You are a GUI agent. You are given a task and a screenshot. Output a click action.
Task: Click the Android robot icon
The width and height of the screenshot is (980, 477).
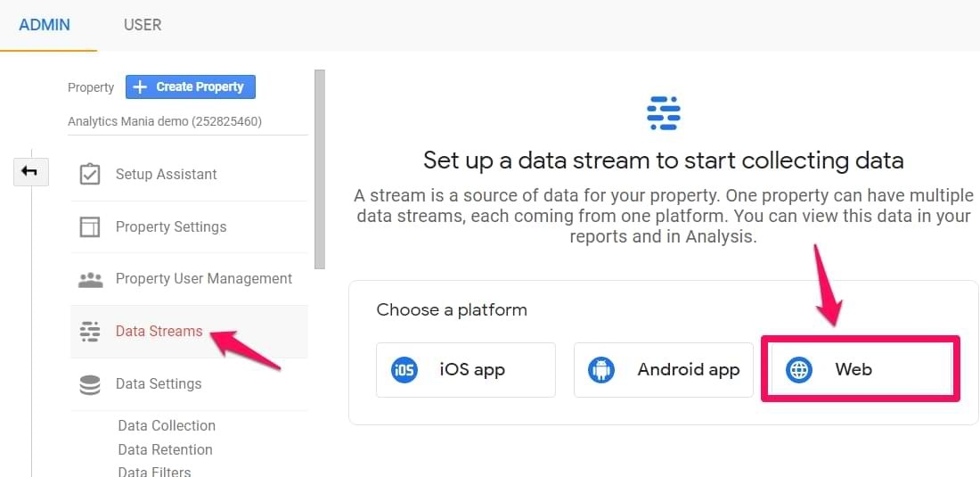pyautogui.click(x=601, y=370)
